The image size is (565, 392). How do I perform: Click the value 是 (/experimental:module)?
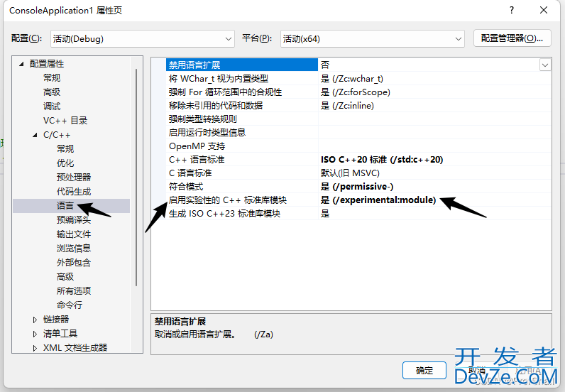pyautogui.click(x=378, y=200)
